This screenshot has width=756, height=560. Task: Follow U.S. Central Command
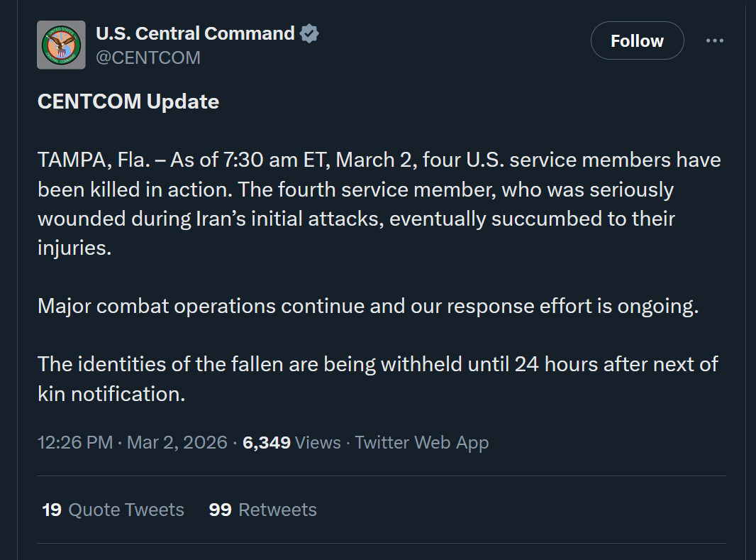[637, 40]
